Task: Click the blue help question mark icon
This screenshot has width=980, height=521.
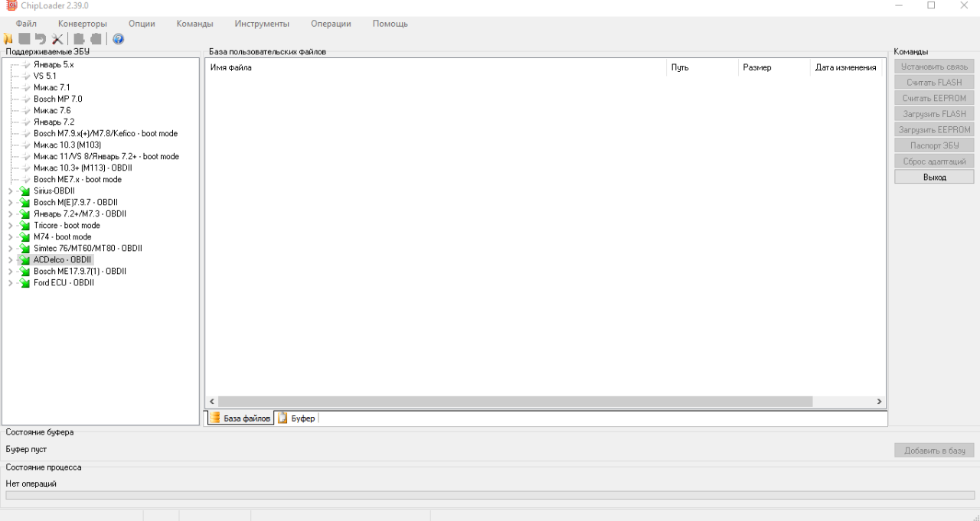Action: [x=118, y=39]
